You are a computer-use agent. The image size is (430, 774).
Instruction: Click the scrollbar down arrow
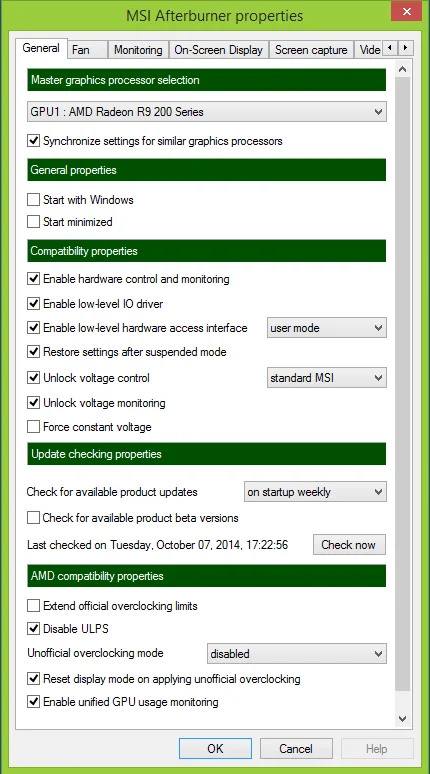coord(403,719)
